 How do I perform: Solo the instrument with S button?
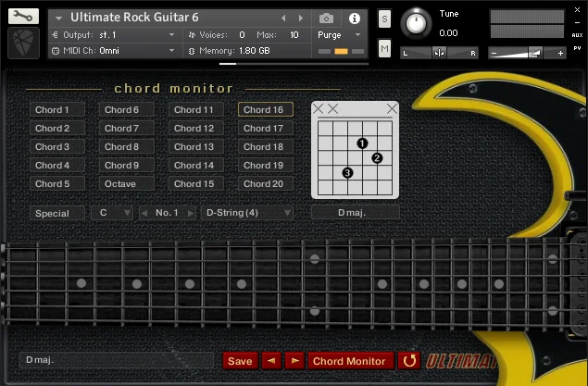(x=384, y=19)
